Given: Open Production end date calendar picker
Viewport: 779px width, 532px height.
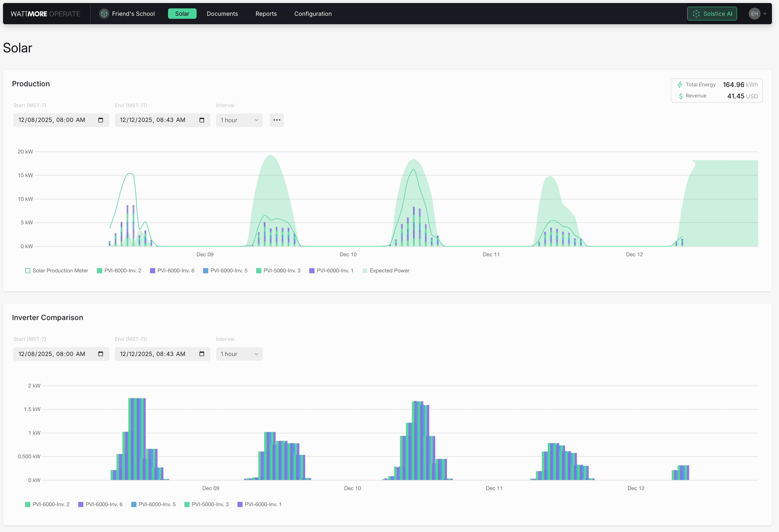Looking at the screenshot, I should [202, 120].
